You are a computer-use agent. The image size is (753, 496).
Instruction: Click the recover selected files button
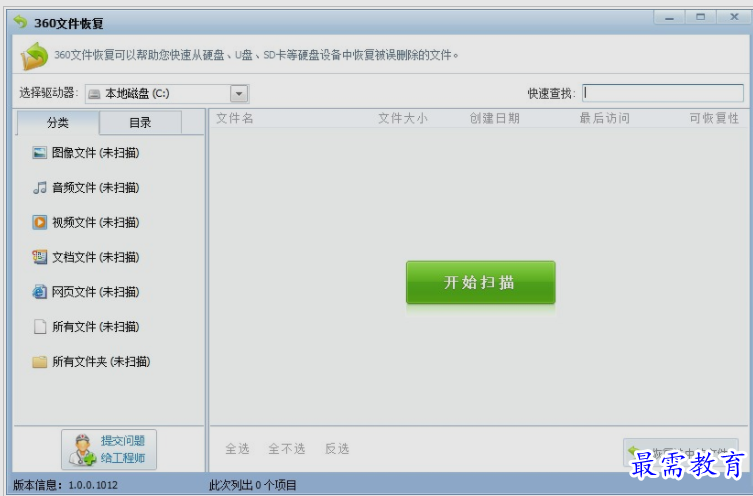680,452
